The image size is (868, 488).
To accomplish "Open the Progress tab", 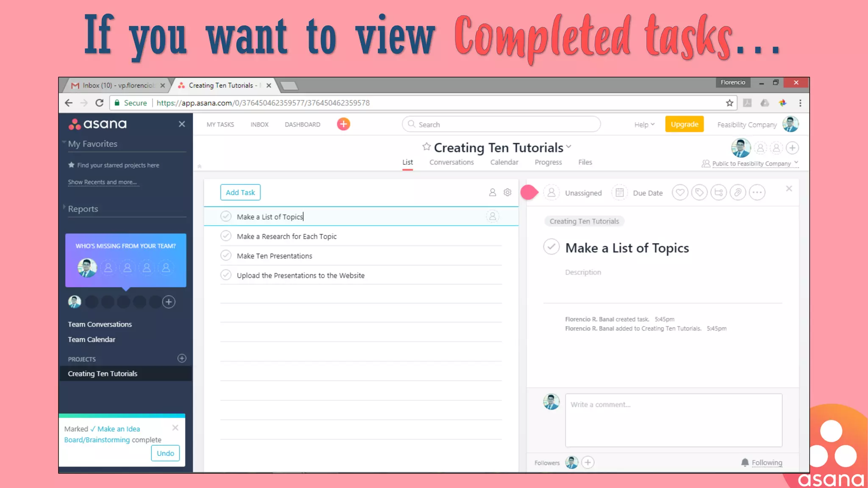I will tap(548, 162).
